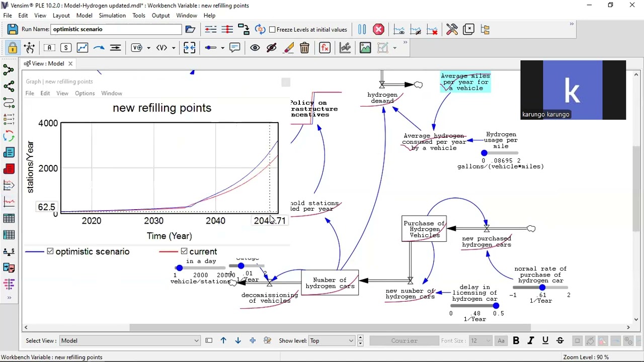Click normal rate of purchase slider
644x362 pixels.
point(541,287)
